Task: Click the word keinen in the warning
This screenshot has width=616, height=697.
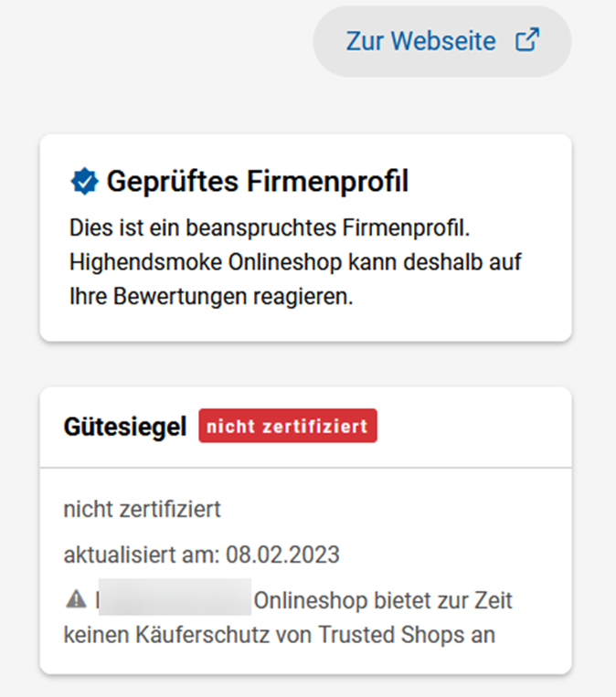Action: coord(92,635)
